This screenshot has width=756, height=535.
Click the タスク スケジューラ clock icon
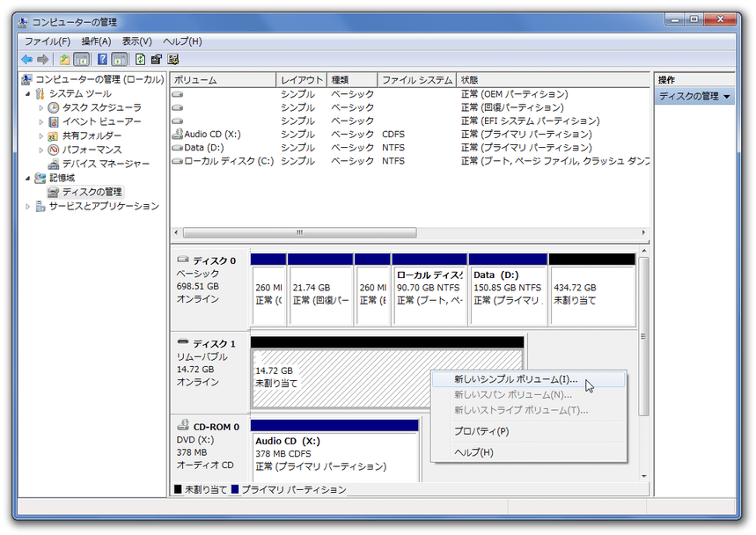click(x=54, y=107)
